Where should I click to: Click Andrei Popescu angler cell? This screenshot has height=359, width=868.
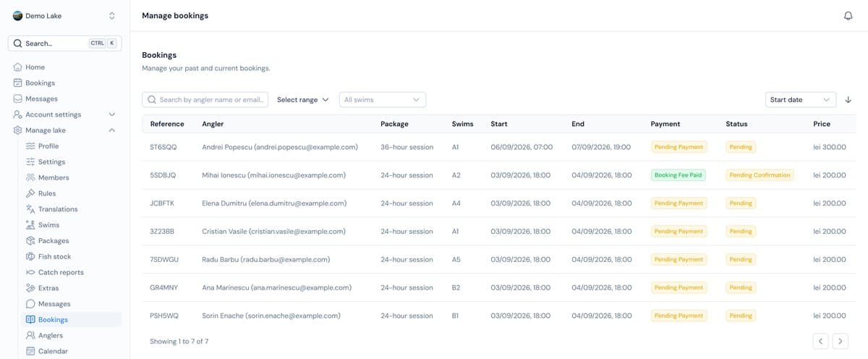pos(280,147)
